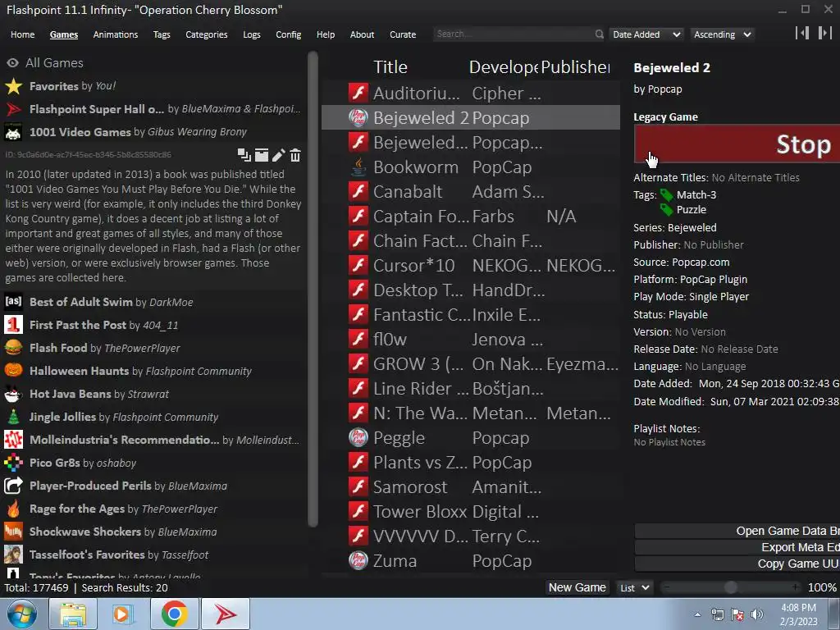Click the 1001 Video Games playlist icon
Image resolution: width=840 pixels, height=630 pixels.
click(x=13, y=132)
